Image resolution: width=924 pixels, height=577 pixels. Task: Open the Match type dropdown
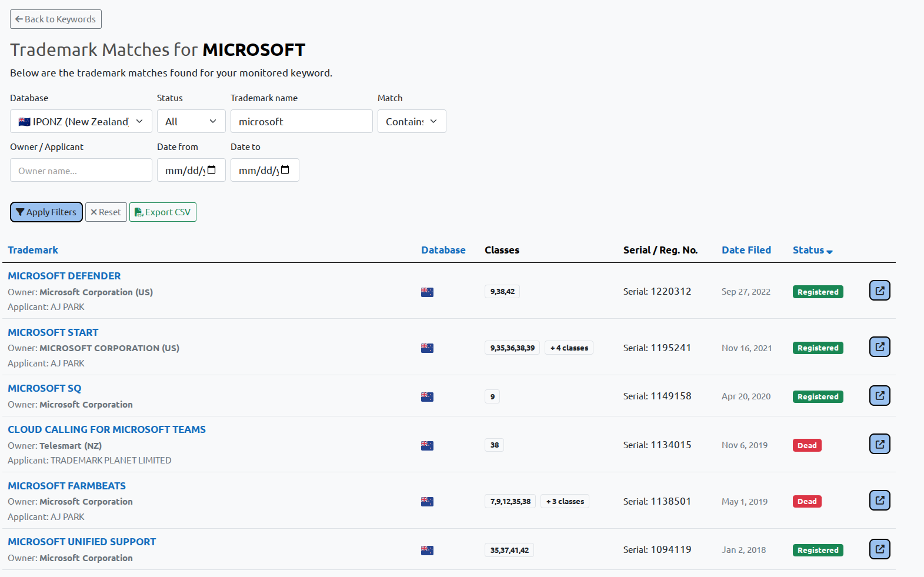coord(412,121)
